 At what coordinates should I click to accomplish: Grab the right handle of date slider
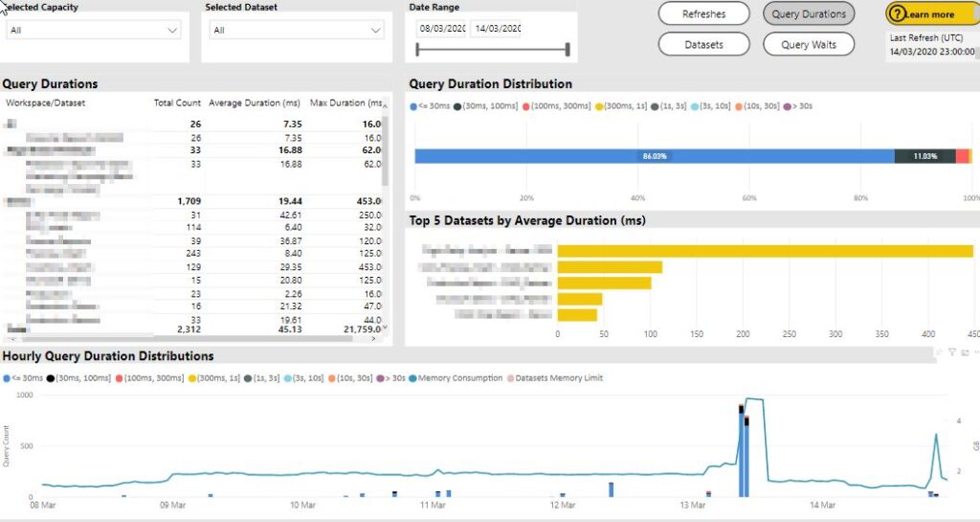[568, 50]
